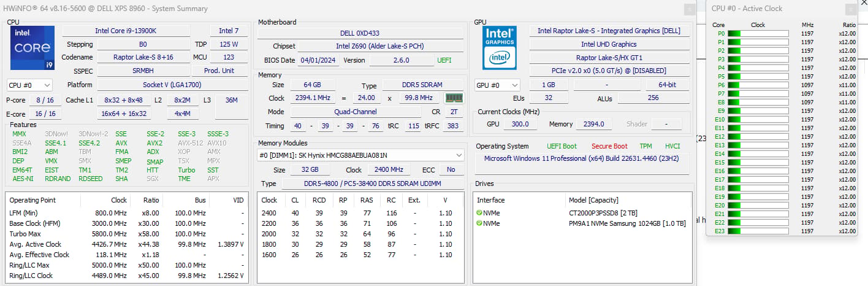The width and height of the screenshot is (868, 286).
Task: Expand the #0 [DIMM1] SK Hynix memory module dropdown
Action: (360, 156)
